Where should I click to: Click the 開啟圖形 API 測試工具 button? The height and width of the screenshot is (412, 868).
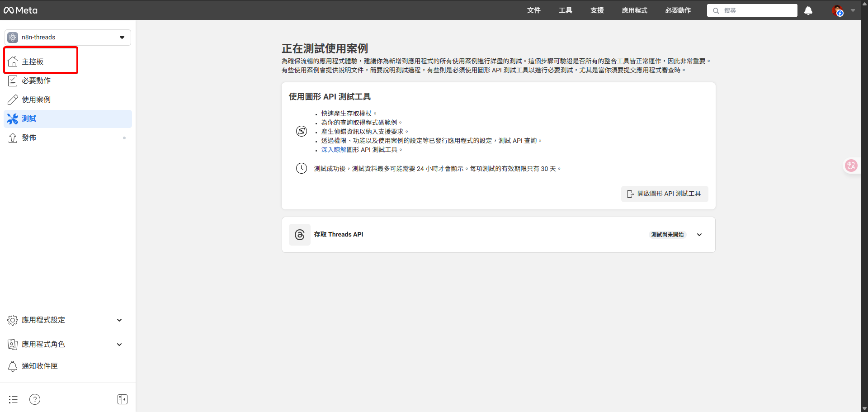[664, 194]
